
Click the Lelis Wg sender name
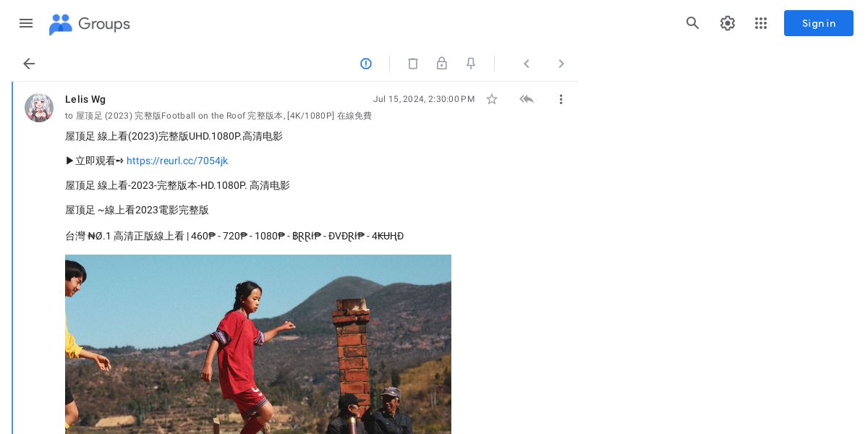85,99
